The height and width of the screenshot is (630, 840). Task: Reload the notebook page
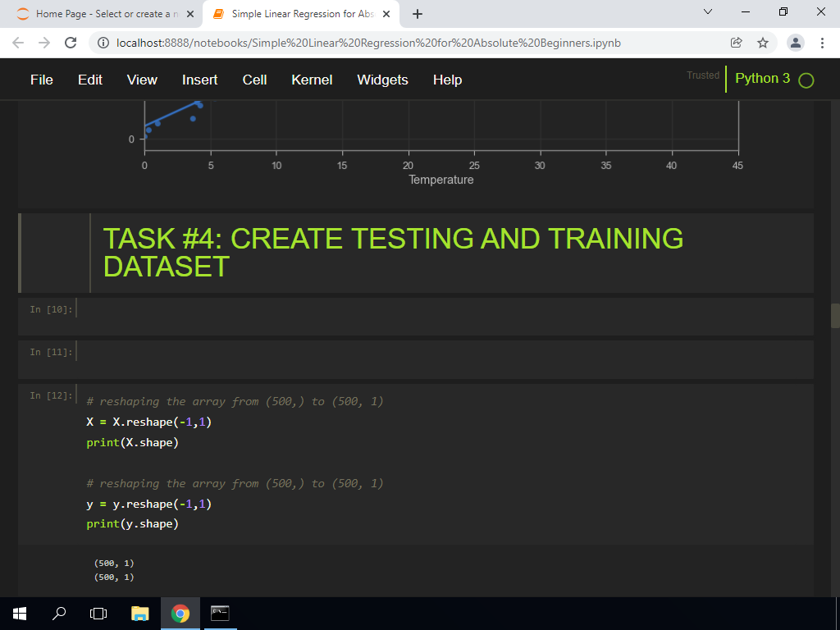click(x=71, y=43)
